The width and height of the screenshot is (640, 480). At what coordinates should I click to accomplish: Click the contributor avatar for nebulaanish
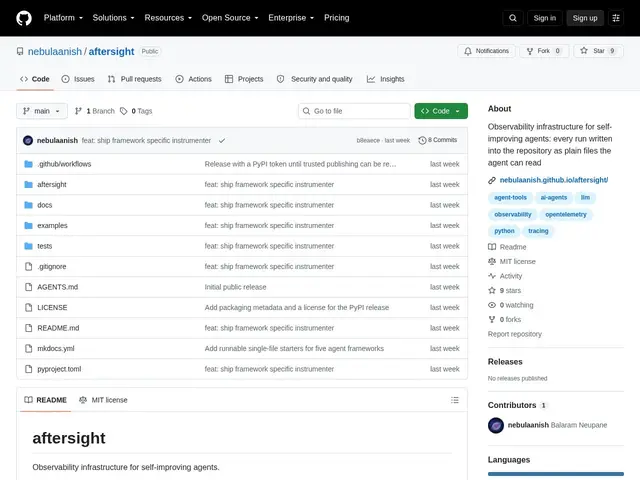click(x=496, y=425)
